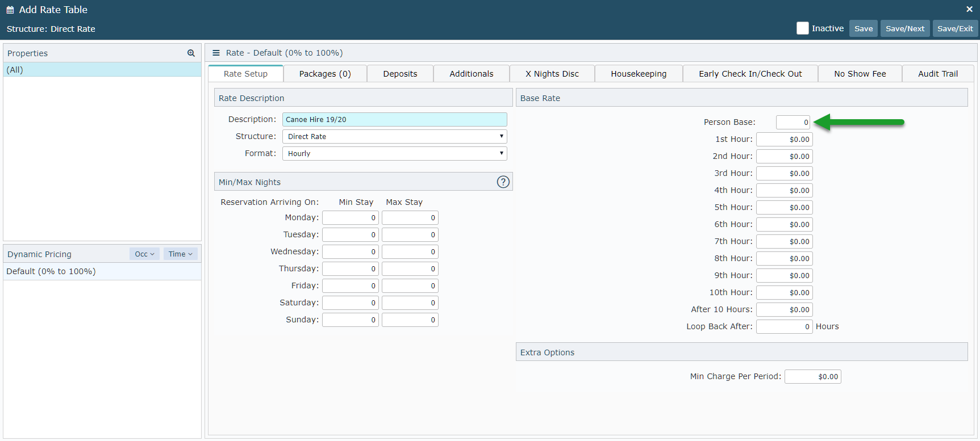Viewport: 980px width, 441px height.
Task: Click the Tuesday Max Stay field
Action: point(410,234)
